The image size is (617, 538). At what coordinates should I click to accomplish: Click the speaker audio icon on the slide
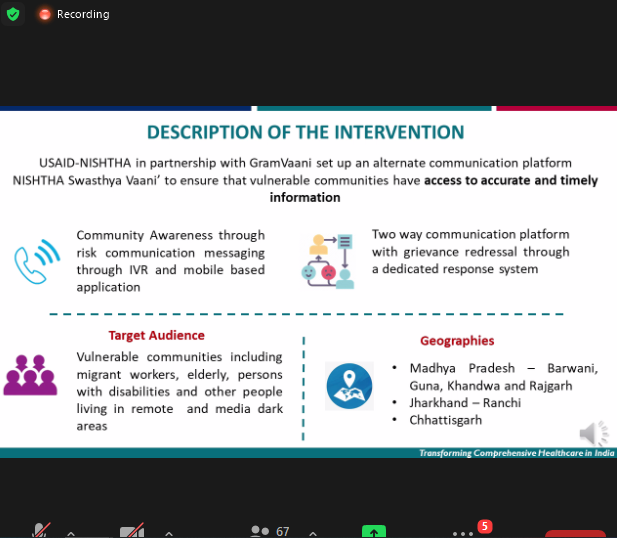point(594,434)
